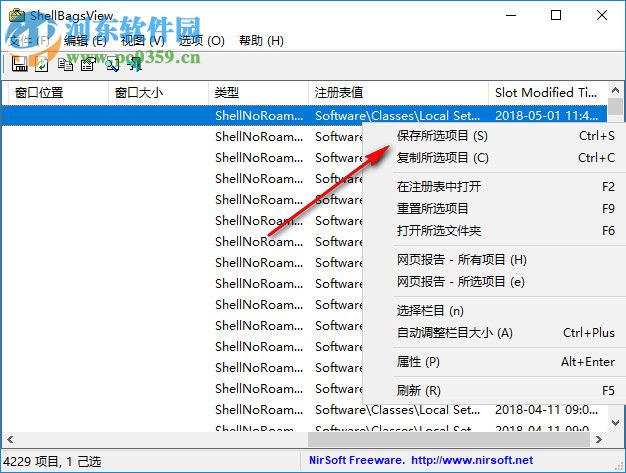Click the vertical scrollbar up arrow
The width and height of the screenshot is (626, 473).
click(615, 91)
